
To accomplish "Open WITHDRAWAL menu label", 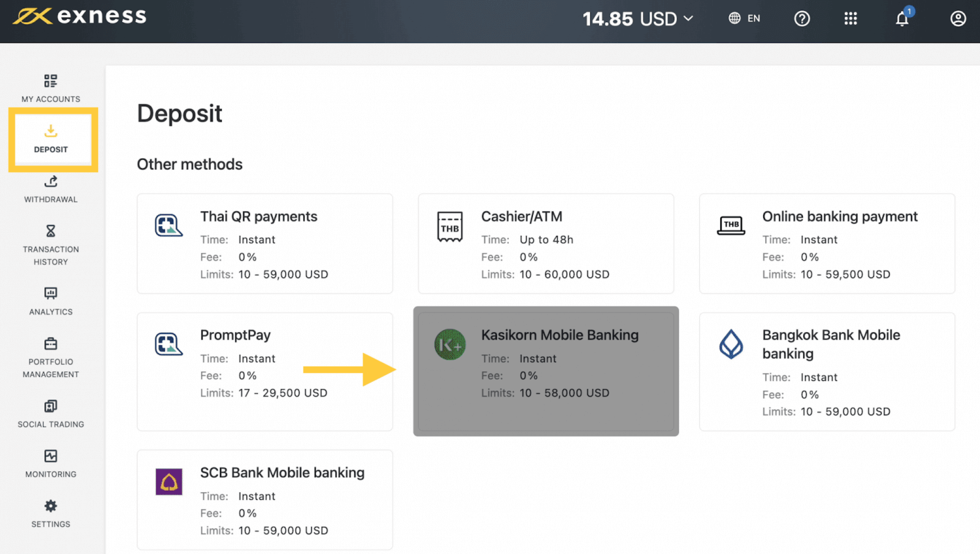I will tap(51, 199).
